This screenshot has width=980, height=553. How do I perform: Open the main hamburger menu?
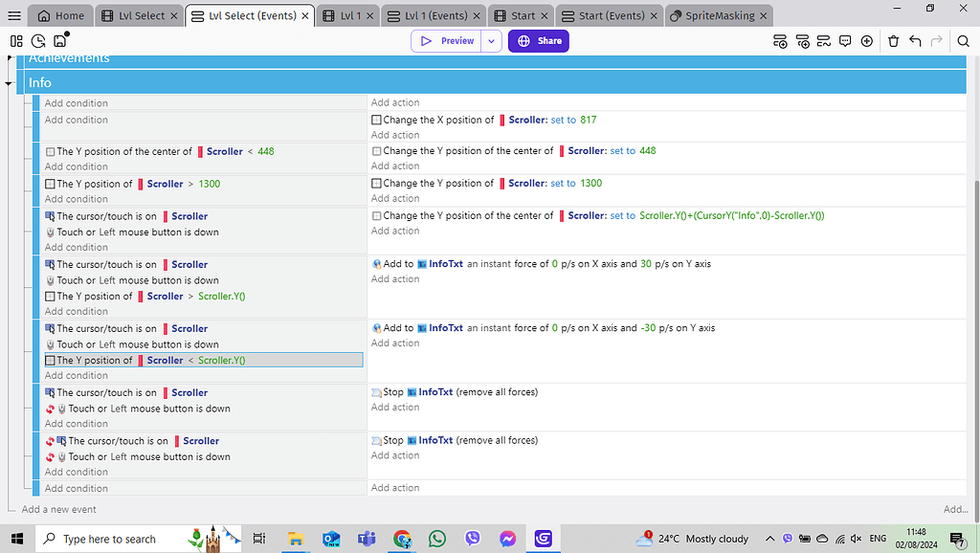13,15
